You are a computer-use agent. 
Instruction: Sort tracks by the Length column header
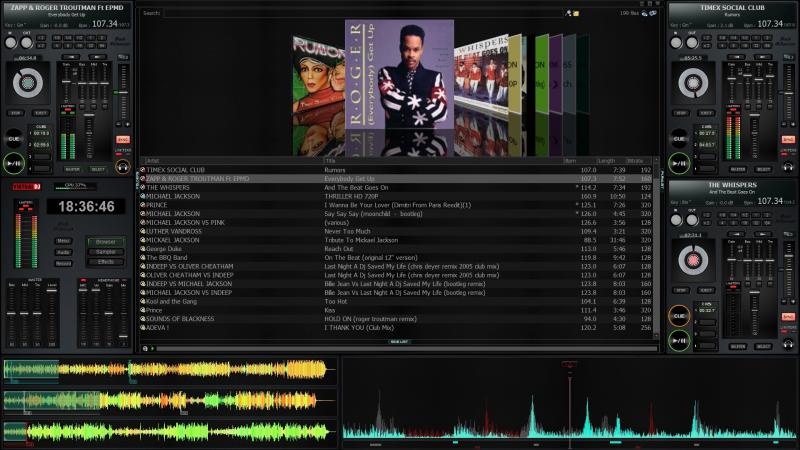click(606, 160)
